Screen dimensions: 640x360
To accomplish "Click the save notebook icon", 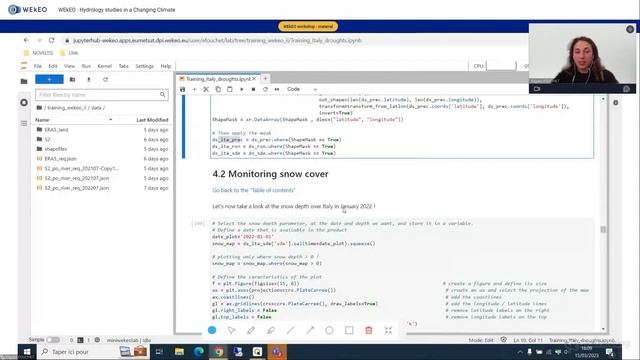I will pyautogui.click(x=182, y=89).
